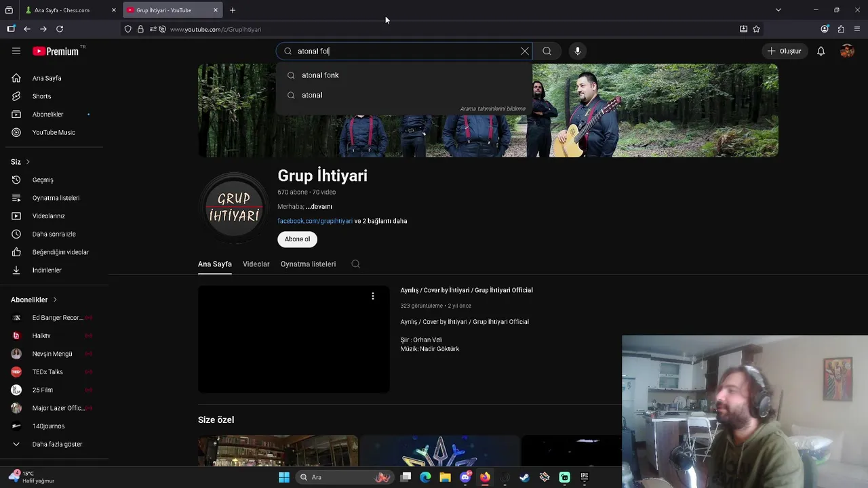Open 25 Film subscription channel
868x488 pixels.
click(x=54, y=390)
